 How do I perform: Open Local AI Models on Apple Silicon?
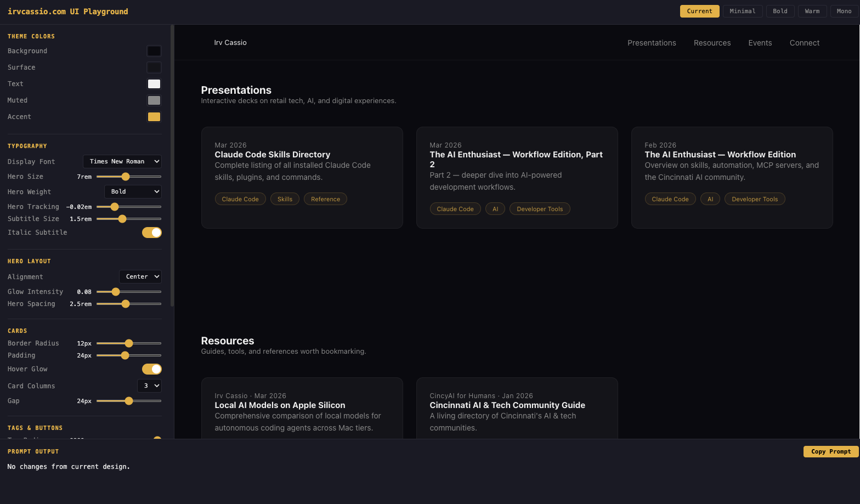(x=302, y=409)
